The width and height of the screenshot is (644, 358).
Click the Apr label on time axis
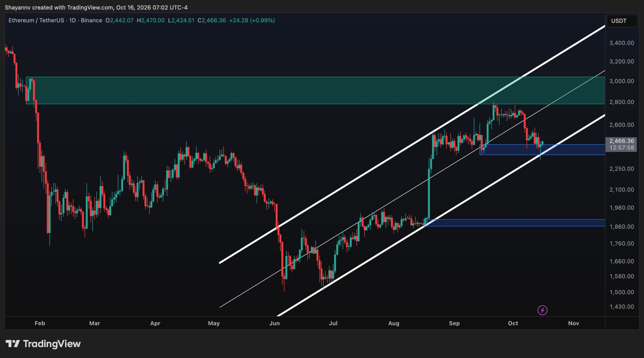pos(155,323)
